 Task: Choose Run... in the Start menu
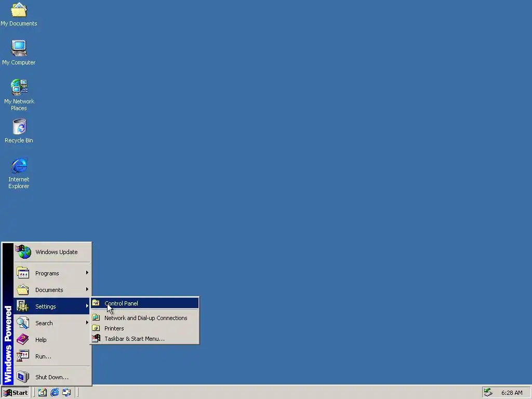pyautogui.click(x=52, y=356)
